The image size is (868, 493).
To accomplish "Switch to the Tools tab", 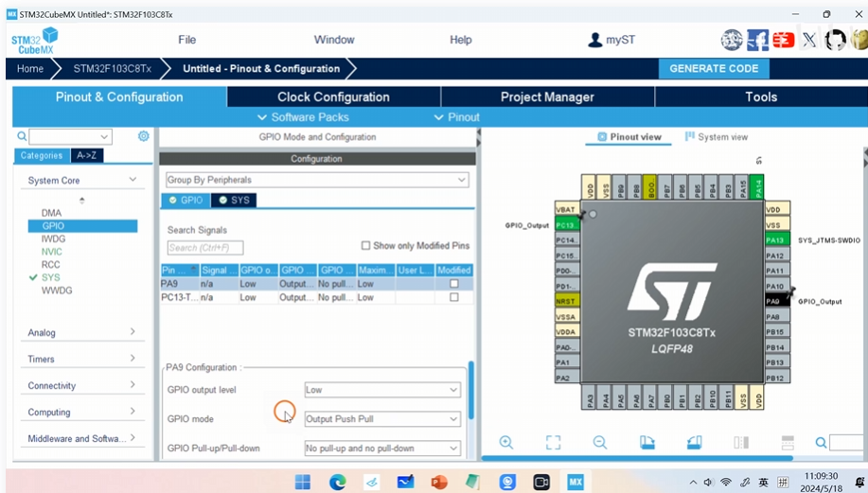I will 761,97.
